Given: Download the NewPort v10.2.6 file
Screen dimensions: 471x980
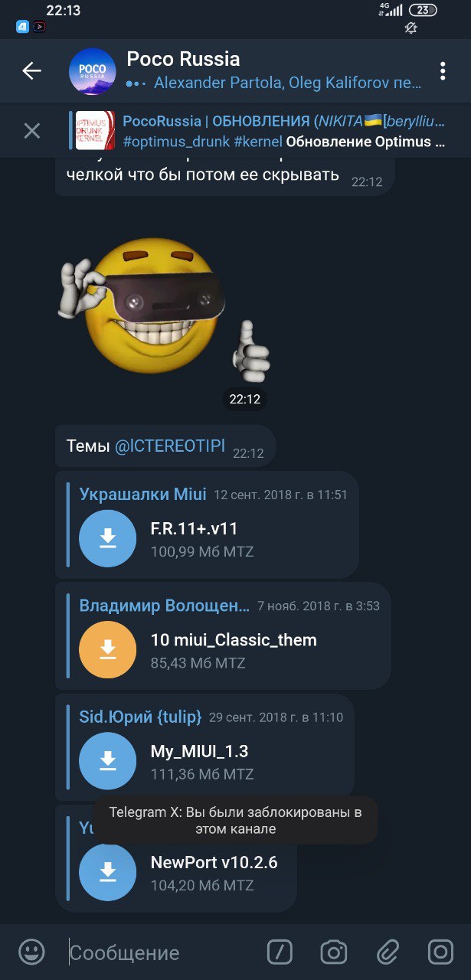Looking at the screenshot, I should [108, 872].
